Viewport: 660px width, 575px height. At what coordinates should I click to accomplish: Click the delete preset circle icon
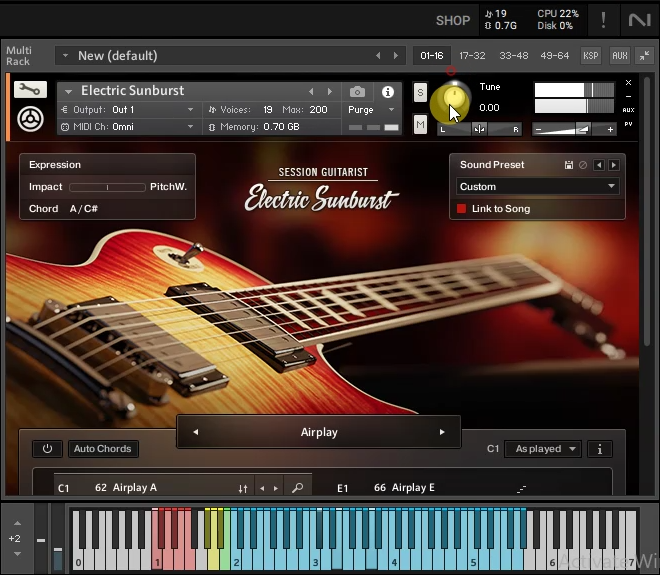pos(583,165)
